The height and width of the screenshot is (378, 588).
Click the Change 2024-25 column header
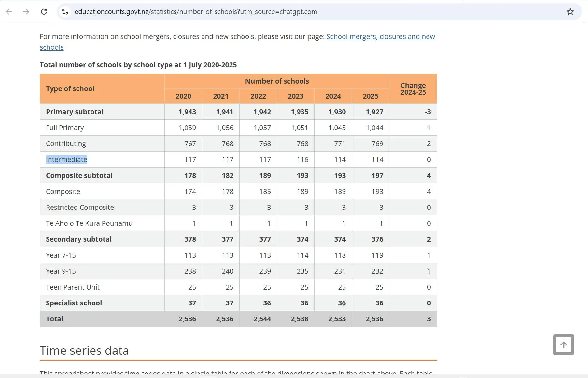tap(413, 89)
